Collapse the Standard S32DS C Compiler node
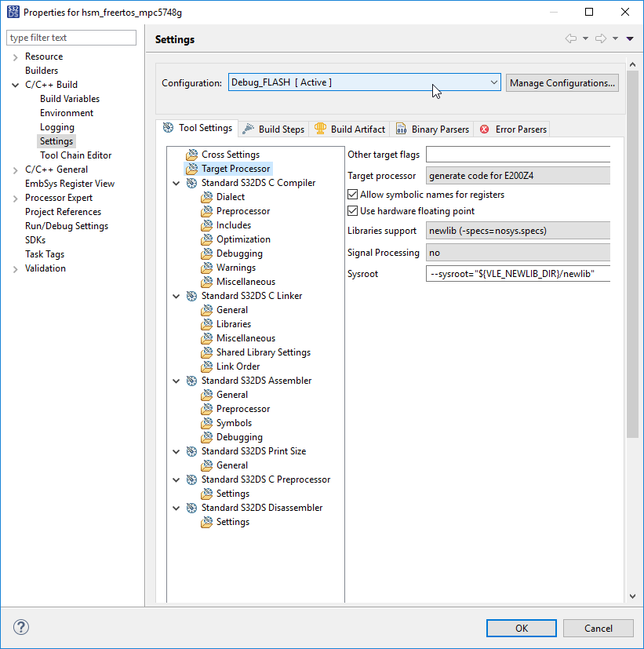 176,183
